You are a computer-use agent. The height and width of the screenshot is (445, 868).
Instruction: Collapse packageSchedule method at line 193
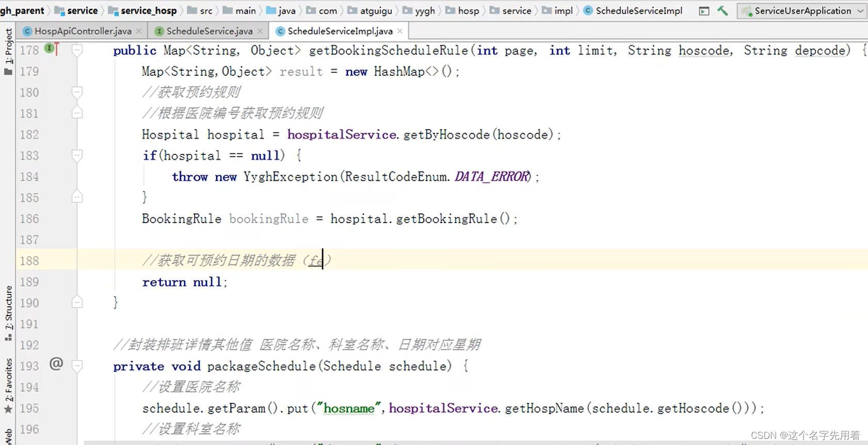pos(77,366)
